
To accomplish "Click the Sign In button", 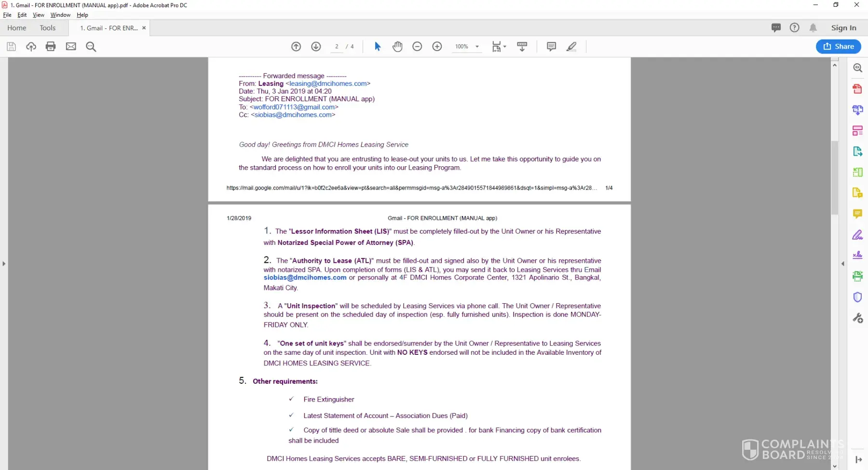I will click(843, 28).
